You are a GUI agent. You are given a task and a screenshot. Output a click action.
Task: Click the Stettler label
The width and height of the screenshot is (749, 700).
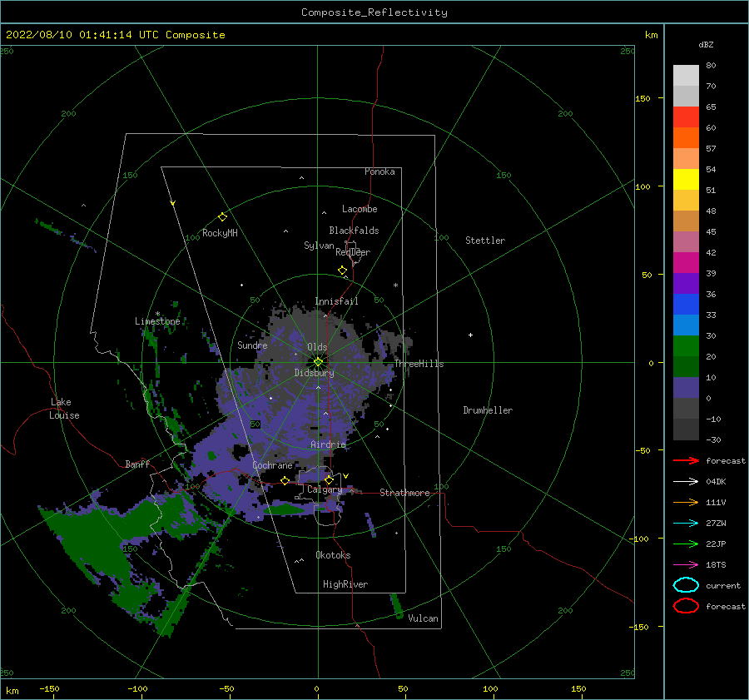click(485, 241)
